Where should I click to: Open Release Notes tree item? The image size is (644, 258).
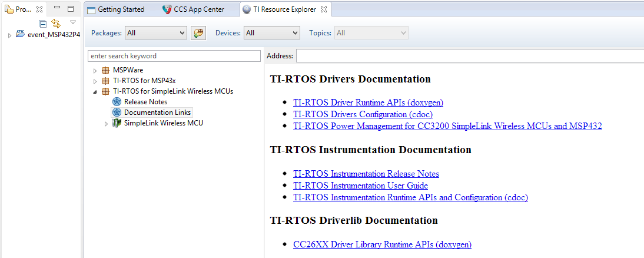click(x=146, y=101)
